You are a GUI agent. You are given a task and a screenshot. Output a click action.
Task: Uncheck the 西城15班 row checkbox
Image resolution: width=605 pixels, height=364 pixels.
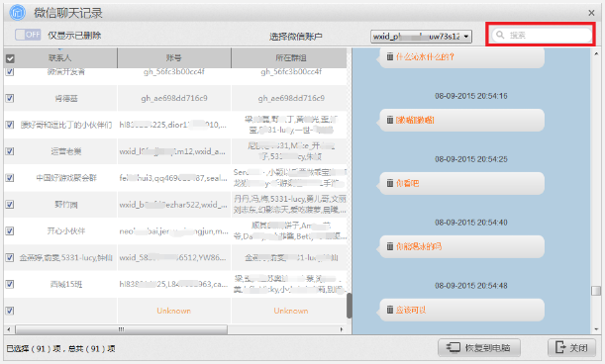[x=10, y=284]
